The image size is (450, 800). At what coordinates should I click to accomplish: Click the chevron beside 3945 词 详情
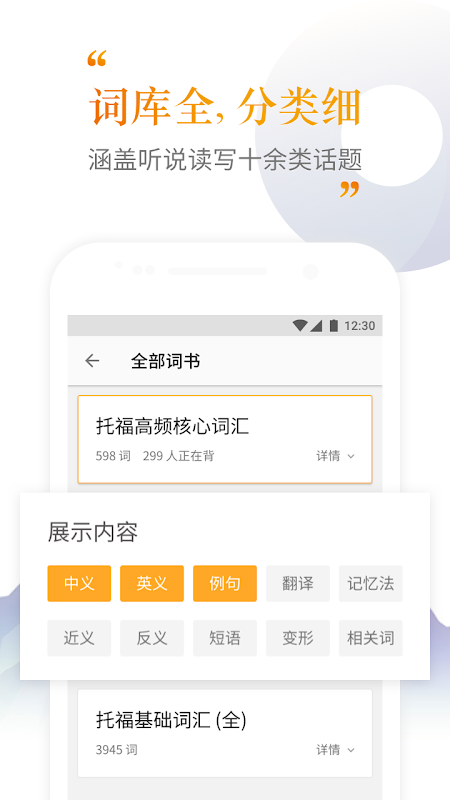pos(351,750)
